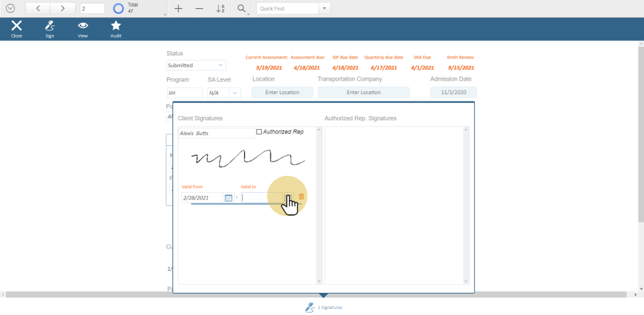Screen dimensions: 644x315
Task: Open the SA Level dropdown
Action: [x=234, y=93]
